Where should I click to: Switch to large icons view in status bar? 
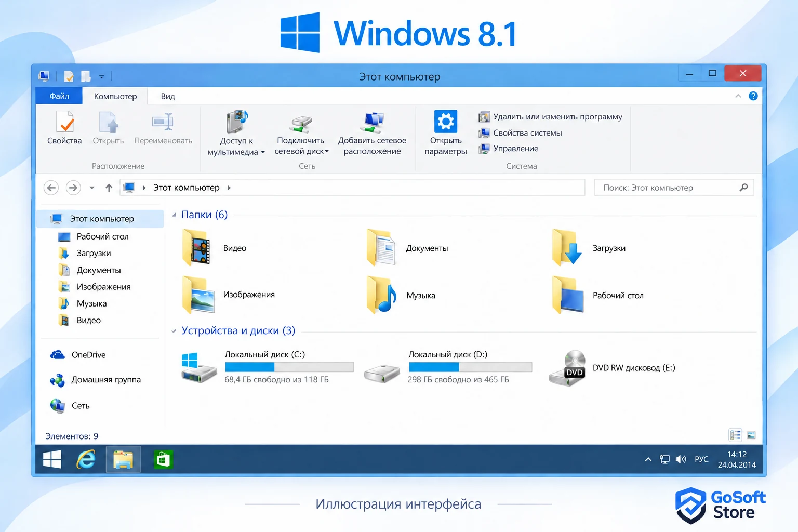[x=751, y=435]
